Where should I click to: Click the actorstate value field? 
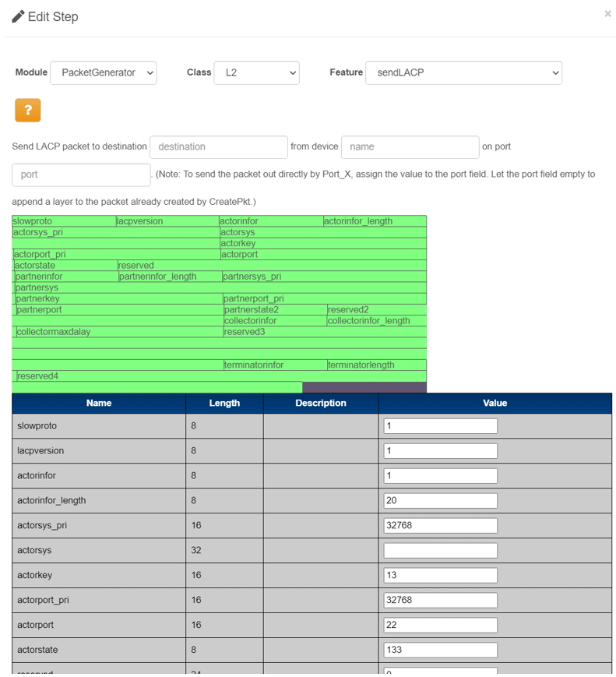click(440, 650)
